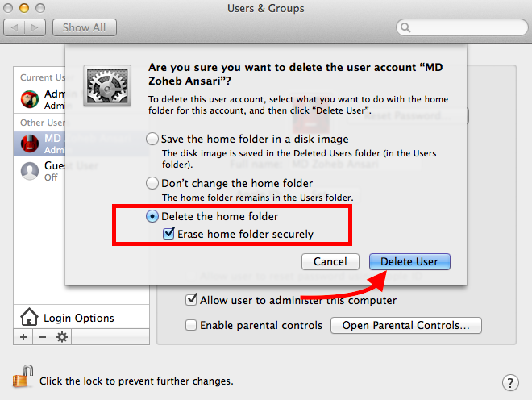Click the remove user minus button
Viewport: 532px width, 400px height.
42,337
